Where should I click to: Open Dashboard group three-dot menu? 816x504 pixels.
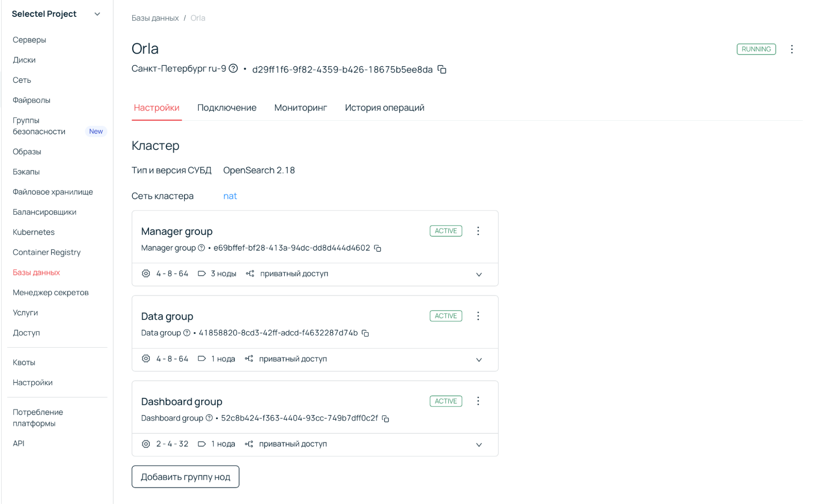(478, 401)
